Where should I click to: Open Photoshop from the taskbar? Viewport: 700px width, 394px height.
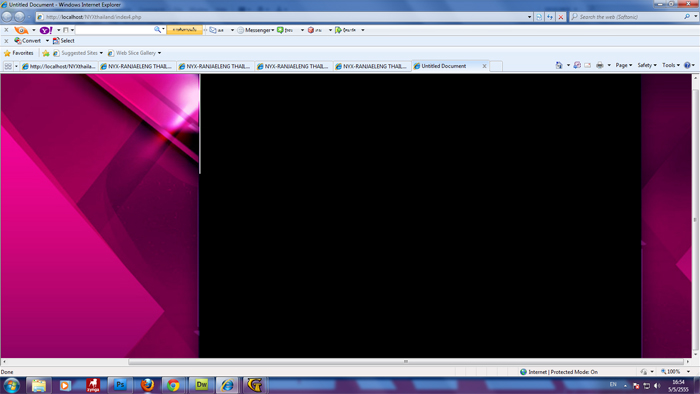point(120,385)
